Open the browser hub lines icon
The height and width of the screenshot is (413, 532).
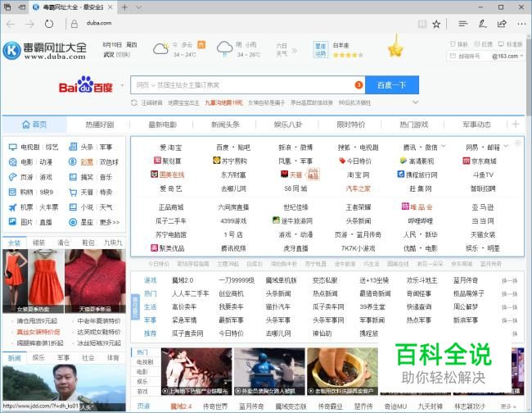point(461,24)
